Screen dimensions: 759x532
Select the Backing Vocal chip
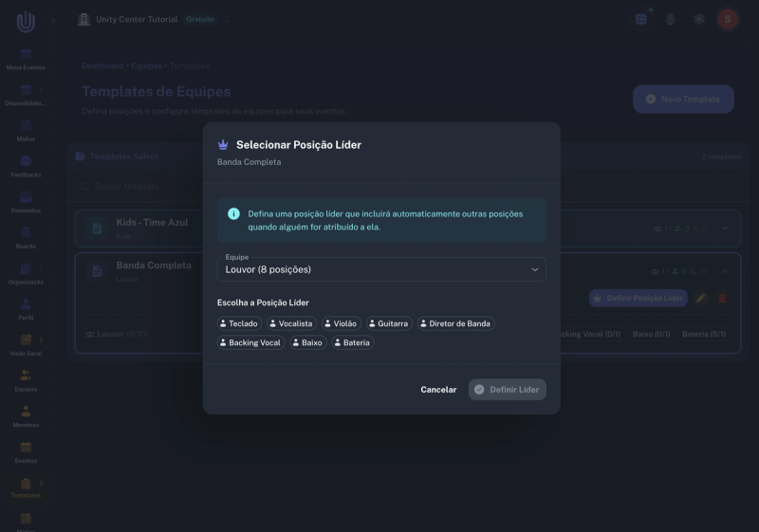[250, 342]
